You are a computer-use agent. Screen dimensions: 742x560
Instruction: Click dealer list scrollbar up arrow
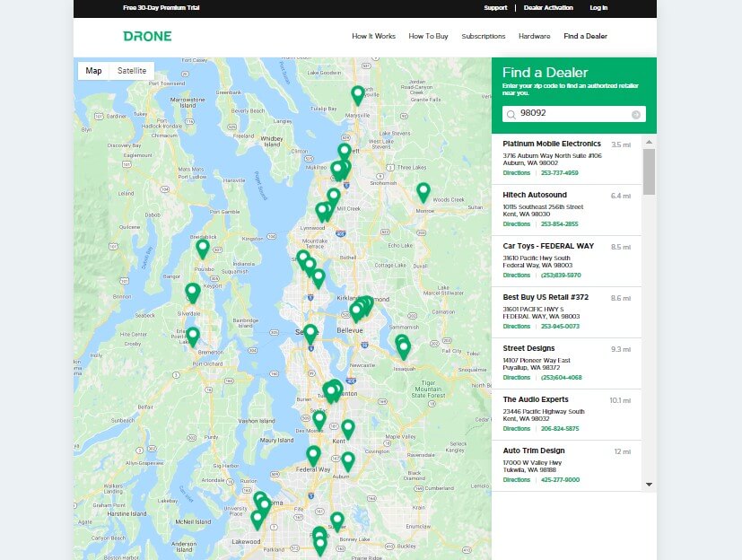[649, 142]
